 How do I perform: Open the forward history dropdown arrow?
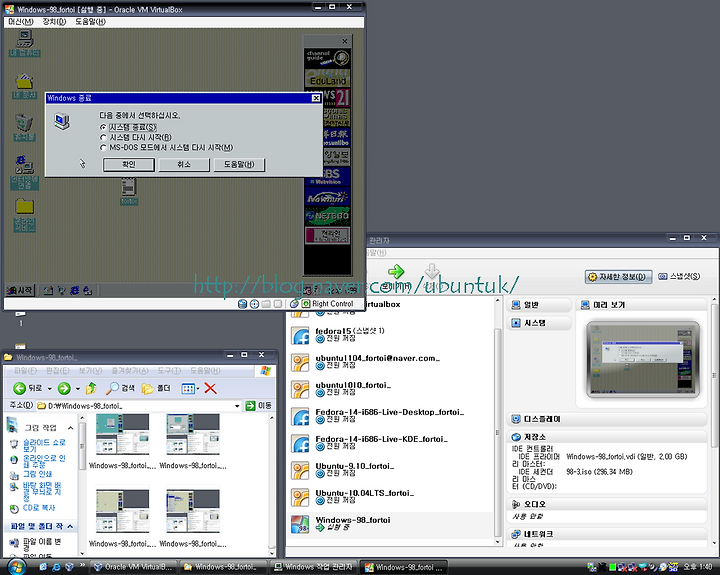pos(78,389)
